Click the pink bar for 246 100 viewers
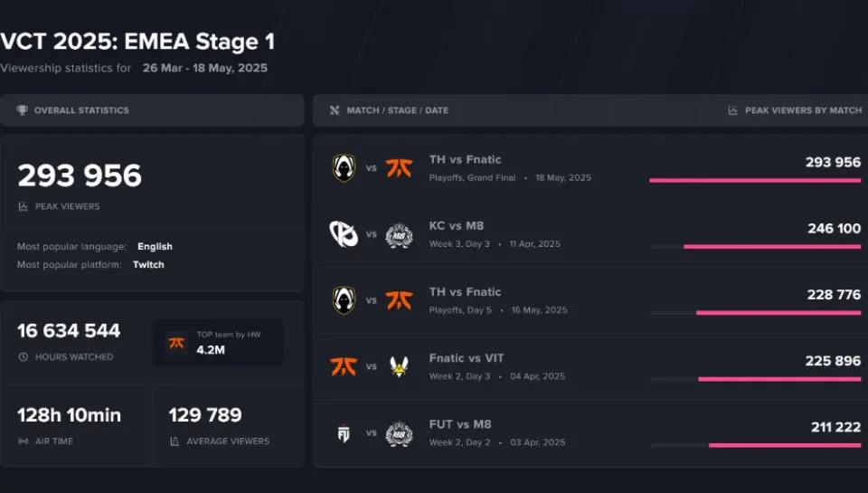The height and width of the screenshot is (493, 868). 772,246
